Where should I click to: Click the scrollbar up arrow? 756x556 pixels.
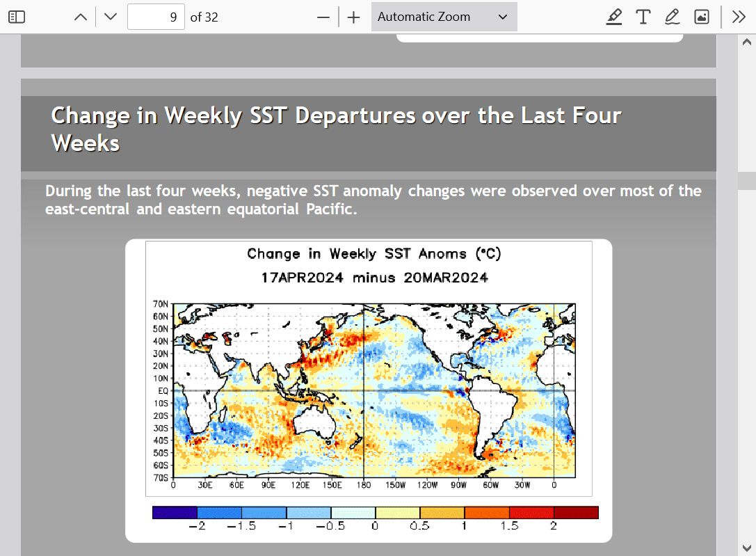747,42
